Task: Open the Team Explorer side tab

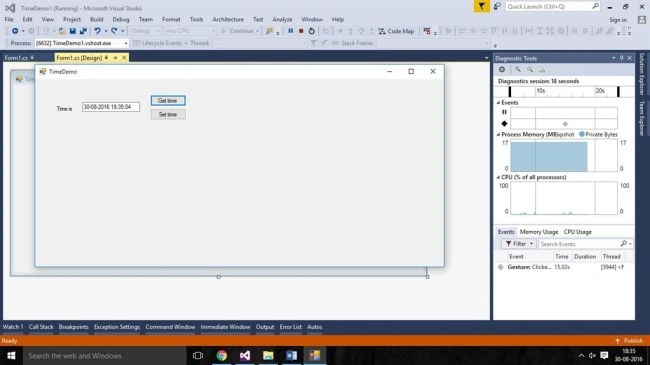Action: [642, 118]
